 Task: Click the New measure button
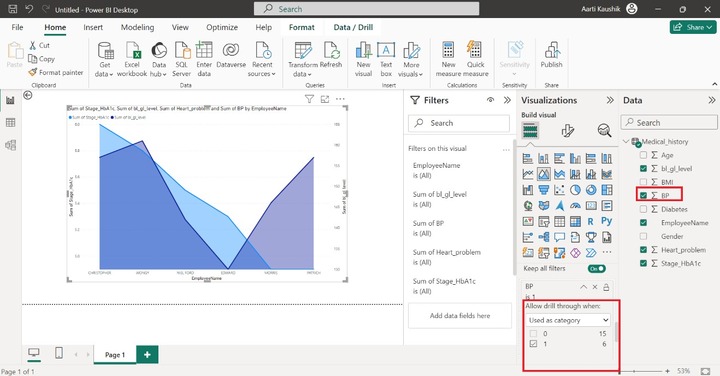tap(448, 60)
